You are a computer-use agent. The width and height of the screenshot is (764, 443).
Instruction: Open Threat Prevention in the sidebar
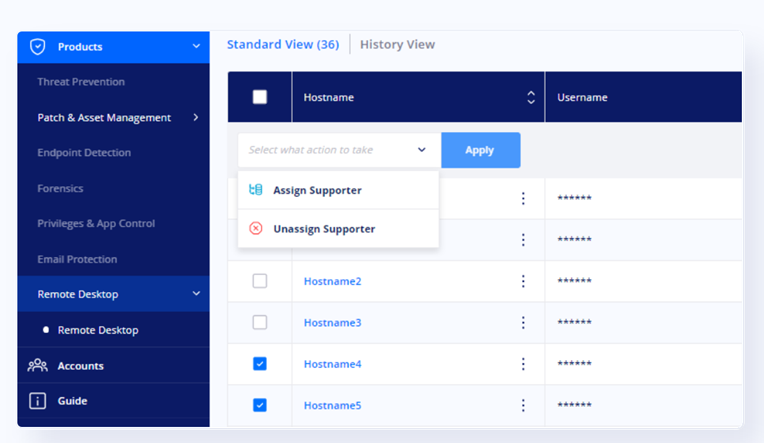(x=81, y=82)
